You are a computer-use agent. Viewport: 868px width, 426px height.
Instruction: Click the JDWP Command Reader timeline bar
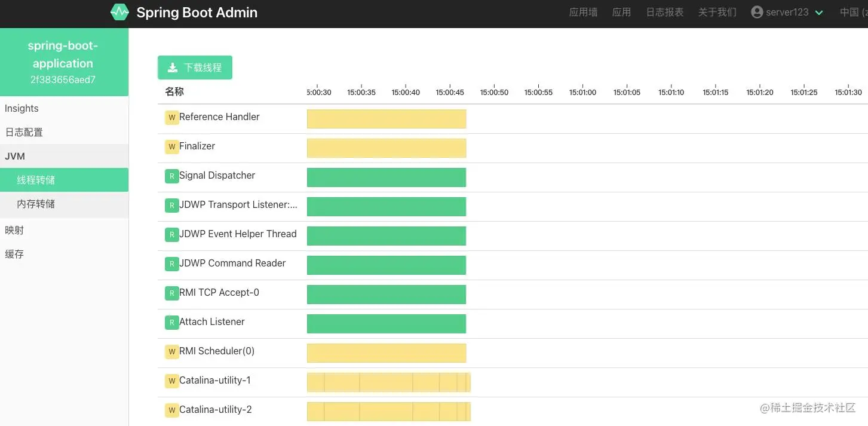click(387, 265)
